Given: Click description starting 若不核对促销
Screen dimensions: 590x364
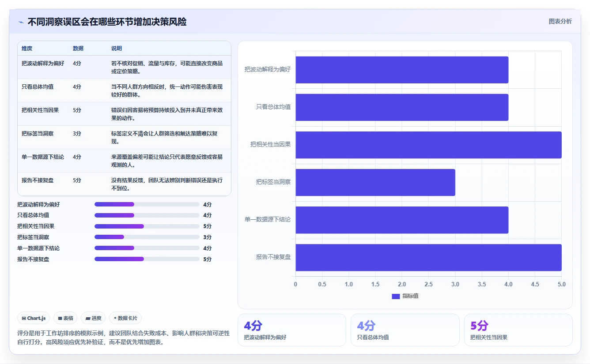Looking at the screenshot, I should (x=167, y=67).
